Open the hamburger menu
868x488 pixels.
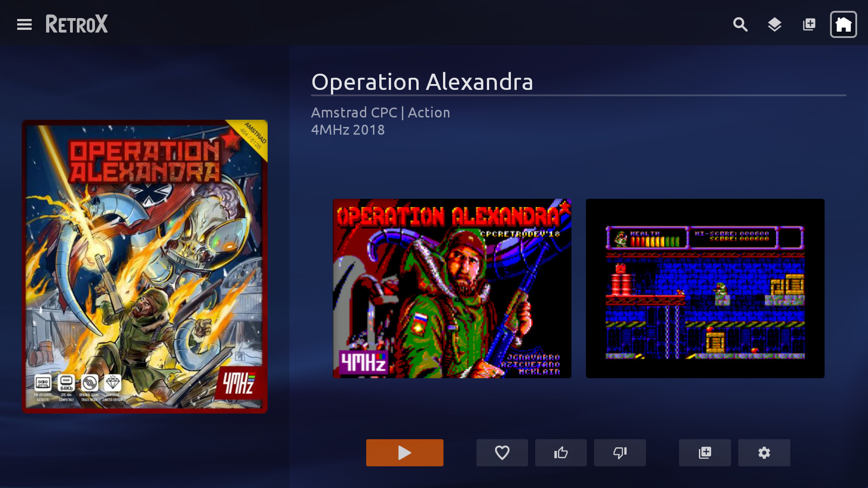24,24
